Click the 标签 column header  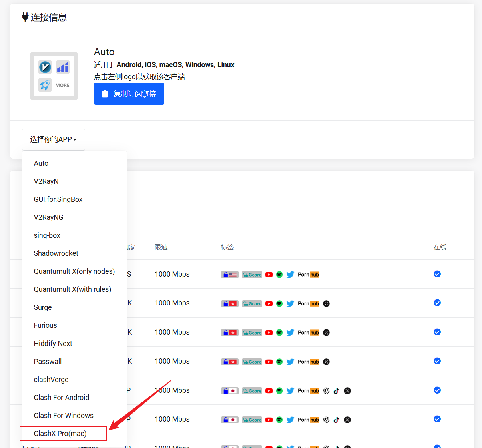pyautogui.click(x=227, y=247)
